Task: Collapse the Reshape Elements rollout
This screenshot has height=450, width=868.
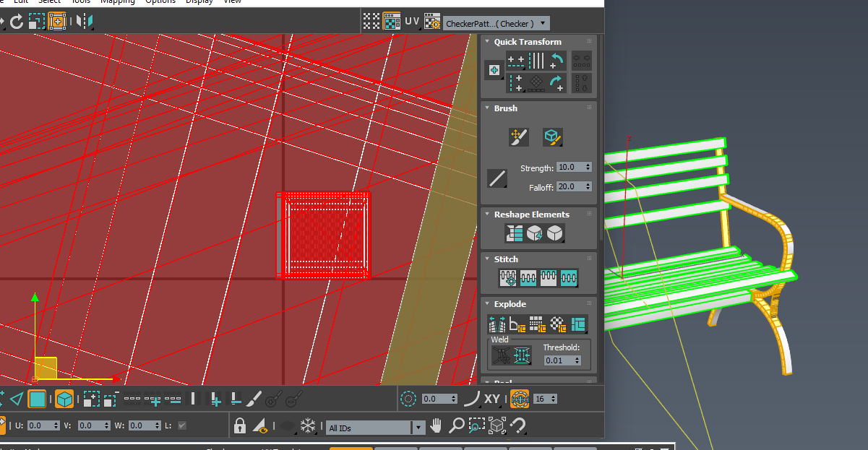Action: pyautogui.click(x=487, y=215)
